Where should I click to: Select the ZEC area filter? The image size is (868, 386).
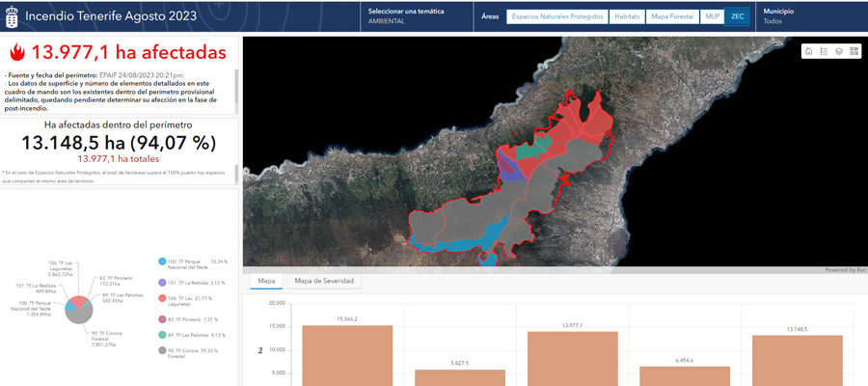point(737,16)
